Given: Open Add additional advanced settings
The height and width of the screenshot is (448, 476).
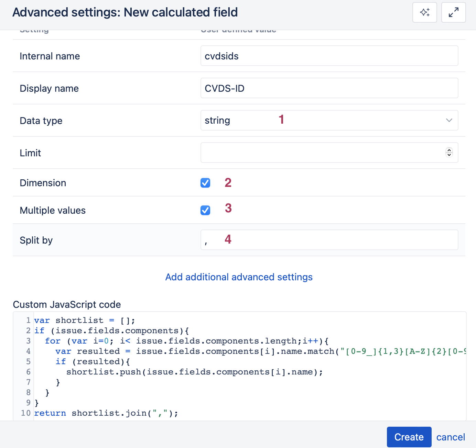Looking at the screenshot, I should point(239,277).
